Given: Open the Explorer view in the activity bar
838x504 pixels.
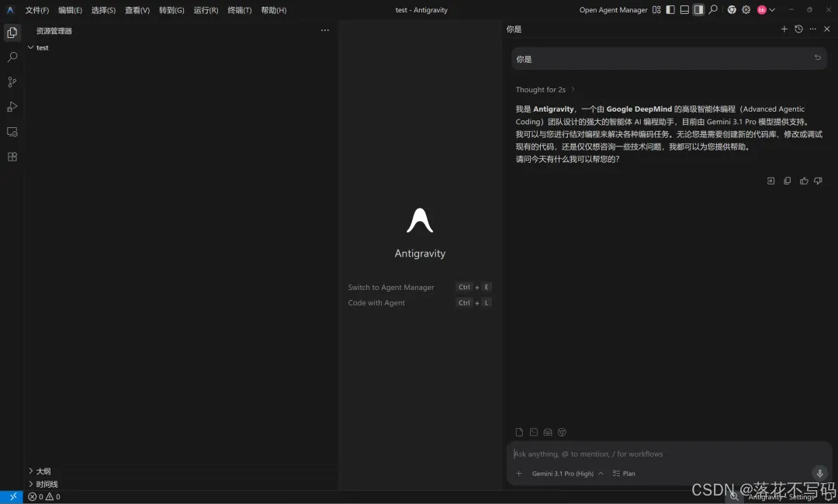Looking at the screenshot, I should (12, 33).
